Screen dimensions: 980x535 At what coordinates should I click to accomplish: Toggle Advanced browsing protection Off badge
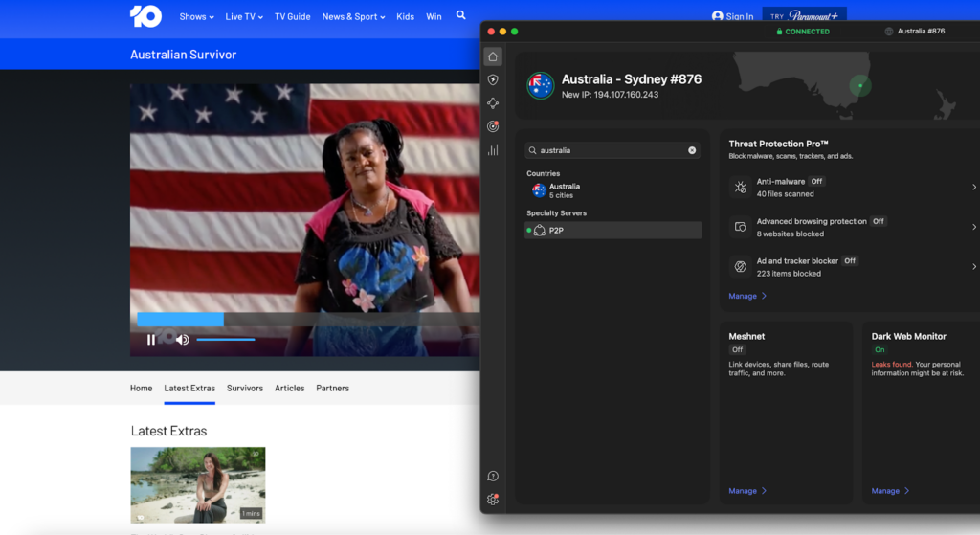click(x=879, y=221)
